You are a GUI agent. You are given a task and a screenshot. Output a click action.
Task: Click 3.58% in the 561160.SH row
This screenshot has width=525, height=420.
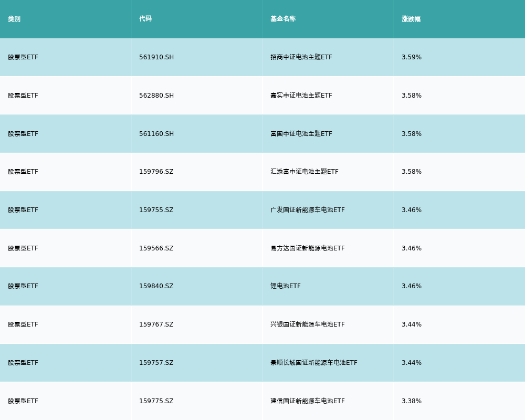click(412, 134)
